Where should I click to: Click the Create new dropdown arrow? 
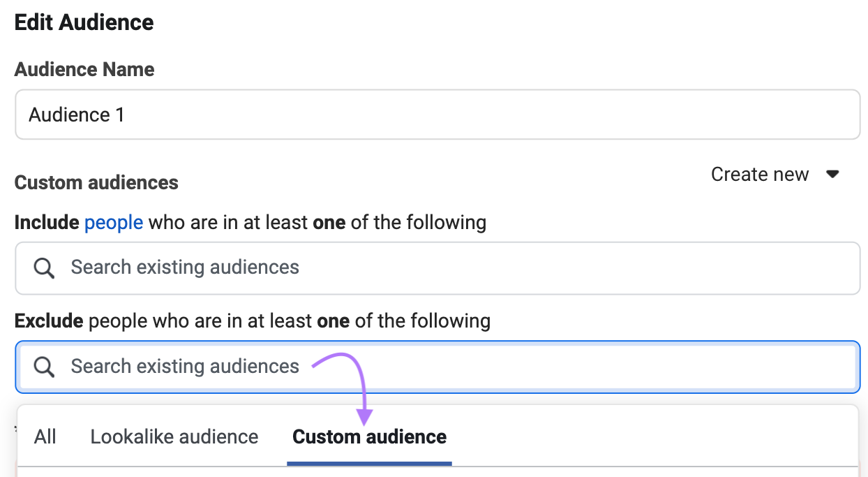833,174
